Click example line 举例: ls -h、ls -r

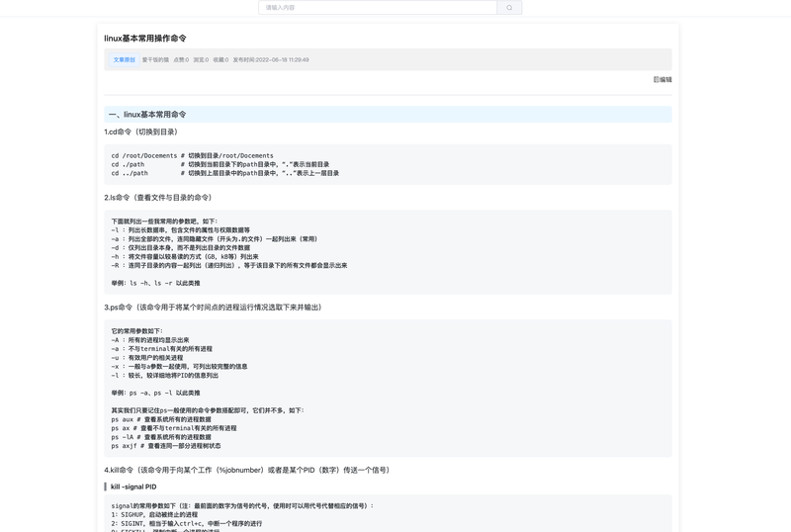coord(156,283)
